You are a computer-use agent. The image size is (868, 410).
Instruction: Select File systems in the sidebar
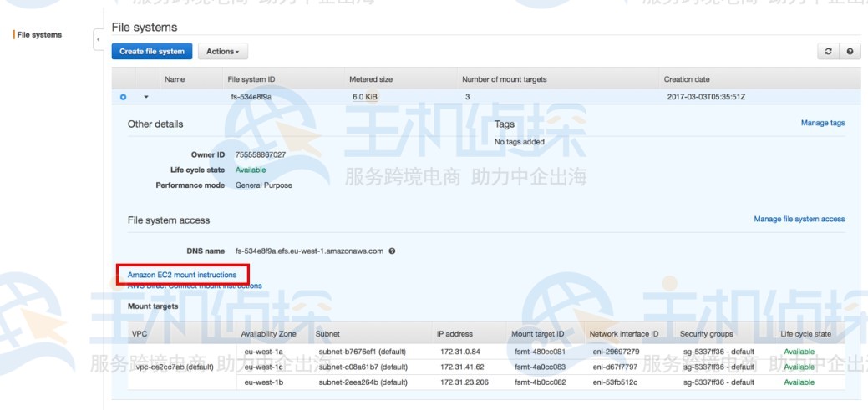pyautogui.click(x=39, y=35)
